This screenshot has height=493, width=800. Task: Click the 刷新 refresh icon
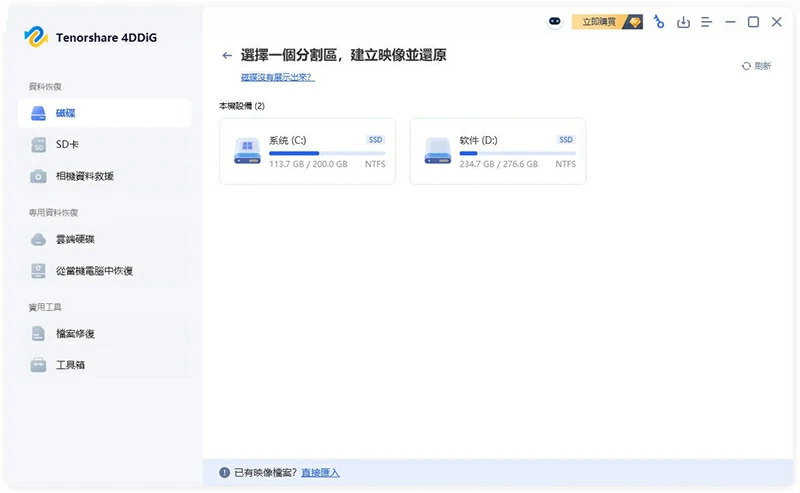(x=746, y=66)
